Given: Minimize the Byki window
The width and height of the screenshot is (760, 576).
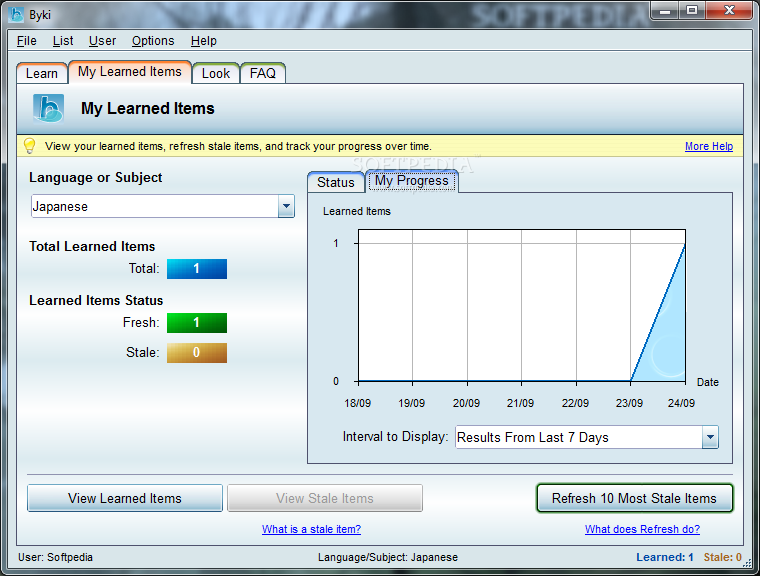Looking at the screenshot, I should pyautogui.click(x=665, y=11).
